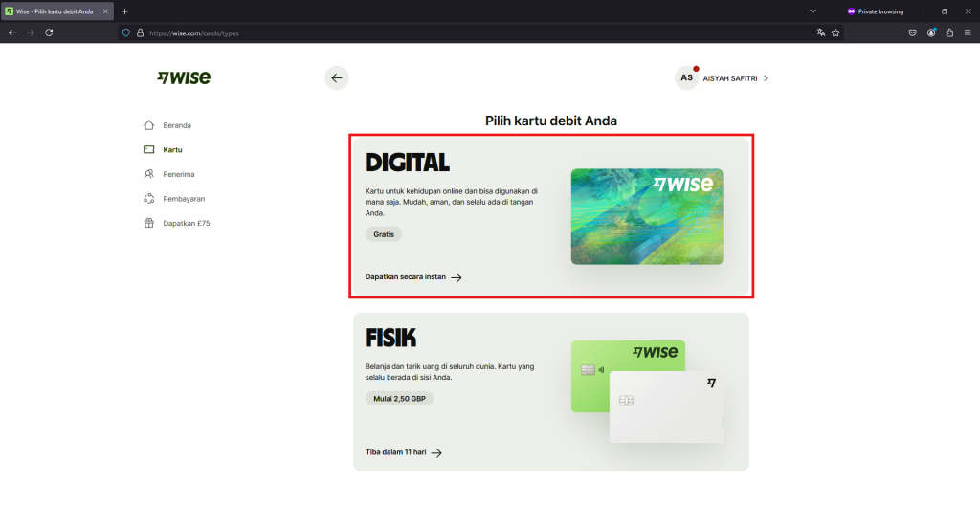Reload the page with the browser refresh button

pos(49,32)
